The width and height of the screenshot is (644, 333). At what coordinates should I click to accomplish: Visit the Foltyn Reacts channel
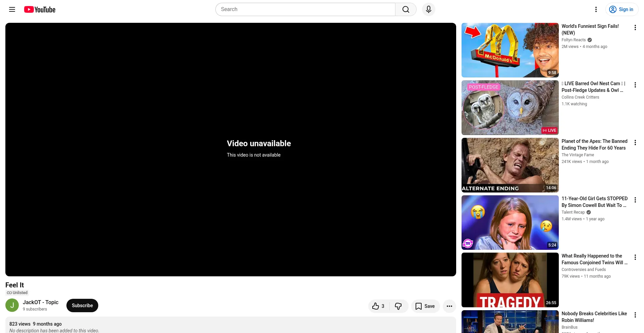pyautogui.click(x=574, y=40)
